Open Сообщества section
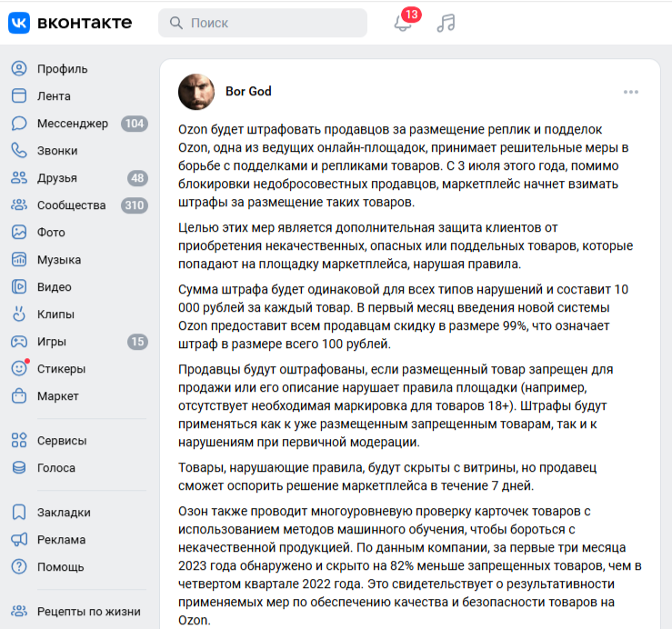 click(x=71, y=205)
